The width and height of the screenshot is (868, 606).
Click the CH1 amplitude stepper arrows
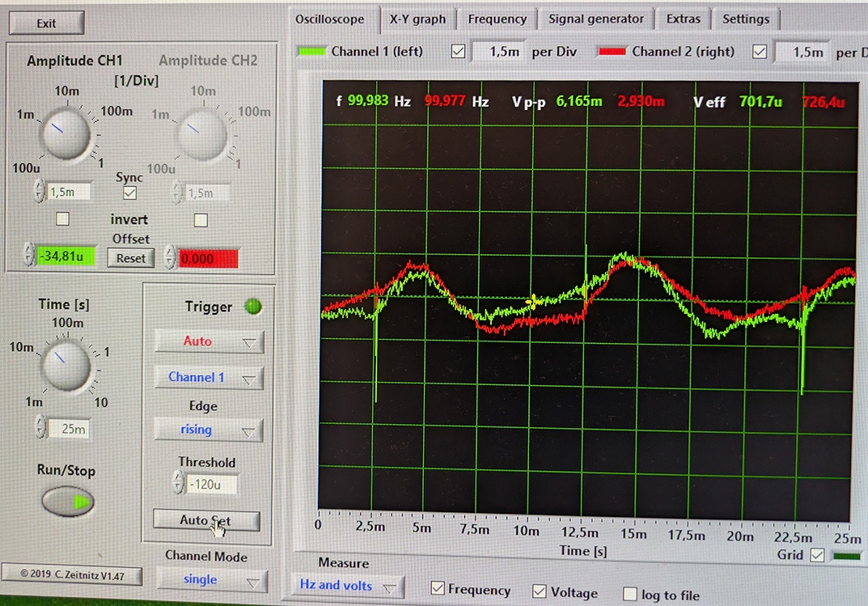click(38, 193)
